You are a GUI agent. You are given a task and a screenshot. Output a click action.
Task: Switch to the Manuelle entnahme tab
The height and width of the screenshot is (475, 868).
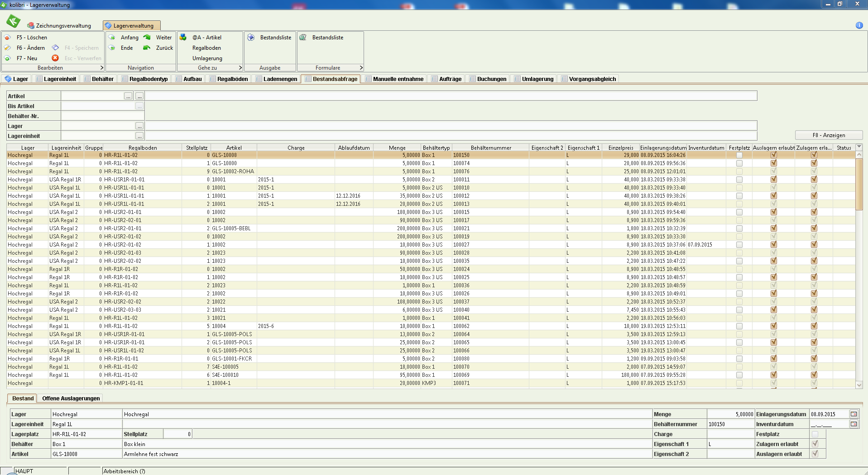[394, 79]
